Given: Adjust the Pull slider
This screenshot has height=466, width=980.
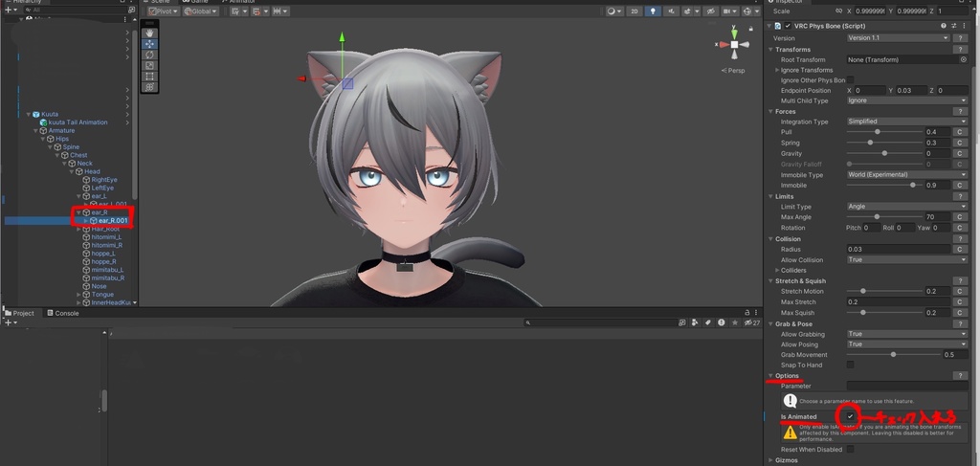Looking at the screenshot, I should click(x=885, y=132).
